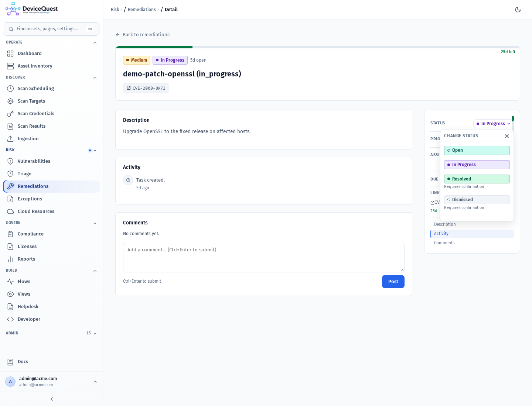Choose In Progress in Change Status list
Viewport: 532px width, 406px height.
pos(477,165)
